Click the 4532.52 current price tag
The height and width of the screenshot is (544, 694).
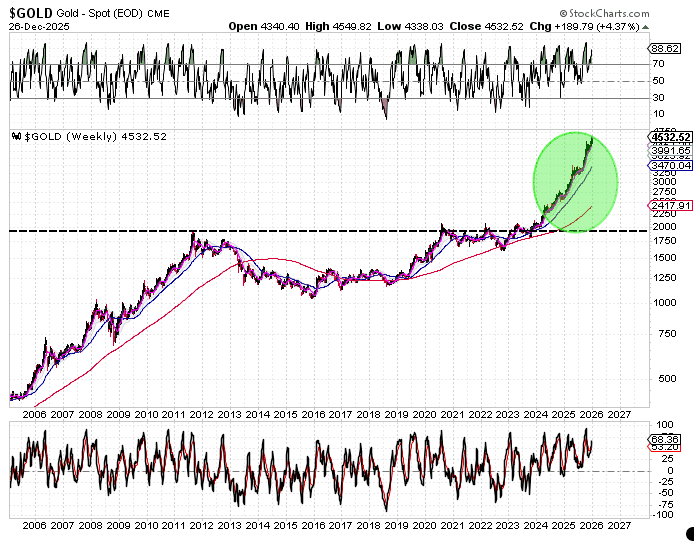pyautogui.click(x=665, y=136)
